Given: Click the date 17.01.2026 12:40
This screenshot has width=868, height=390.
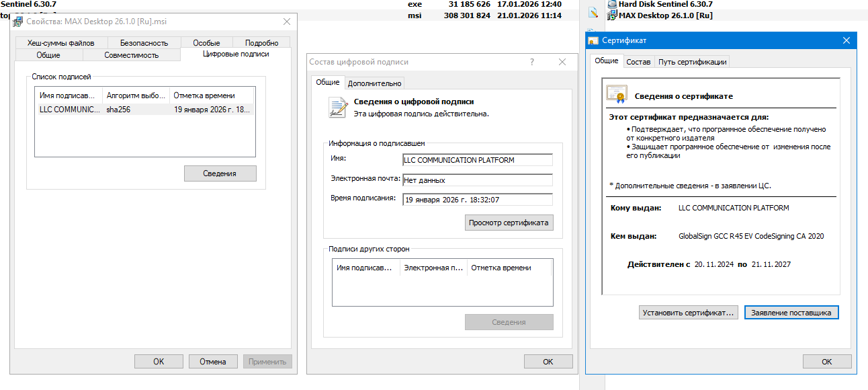Looking at the screenshot, I should coord(529,4).
